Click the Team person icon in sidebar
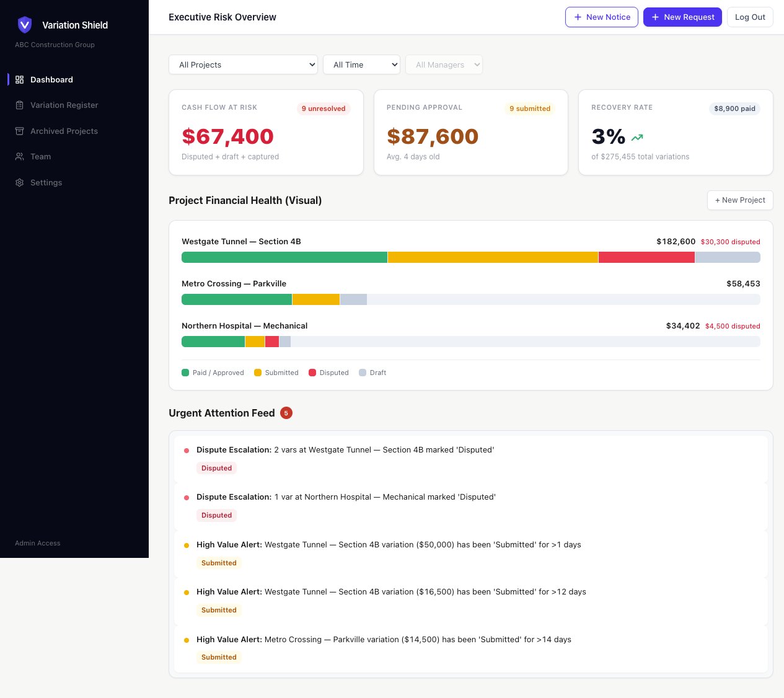Viewport: 784px width, 698px height. [19, 157]
